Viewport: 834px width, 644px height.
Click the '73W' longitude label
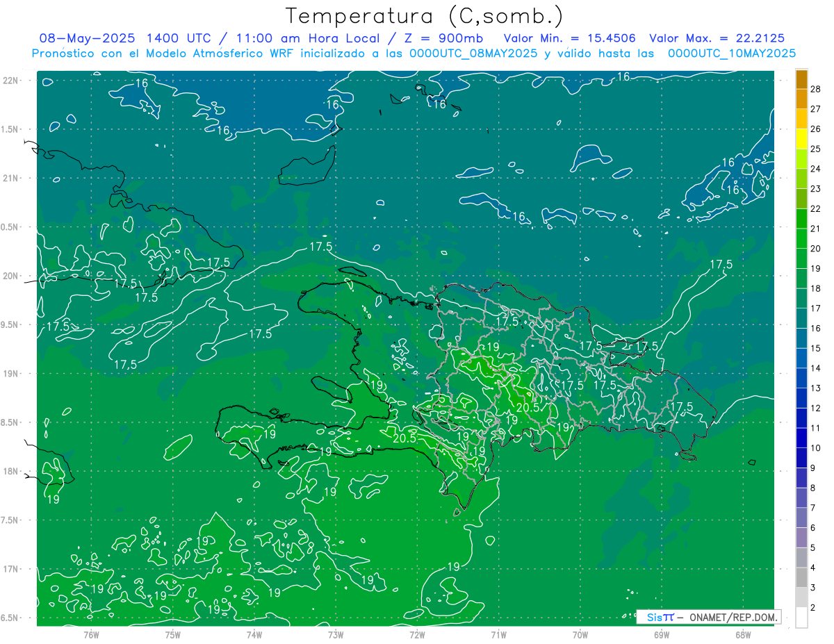pos(336,634)
